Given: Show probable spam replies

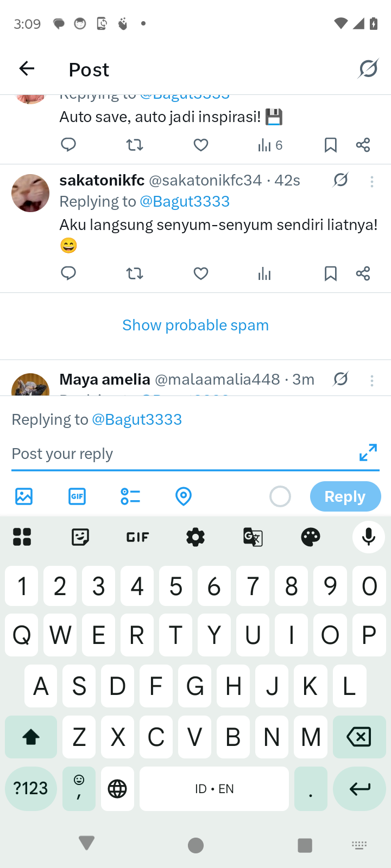Looking at the screenshot, I should tap(195, 325).
